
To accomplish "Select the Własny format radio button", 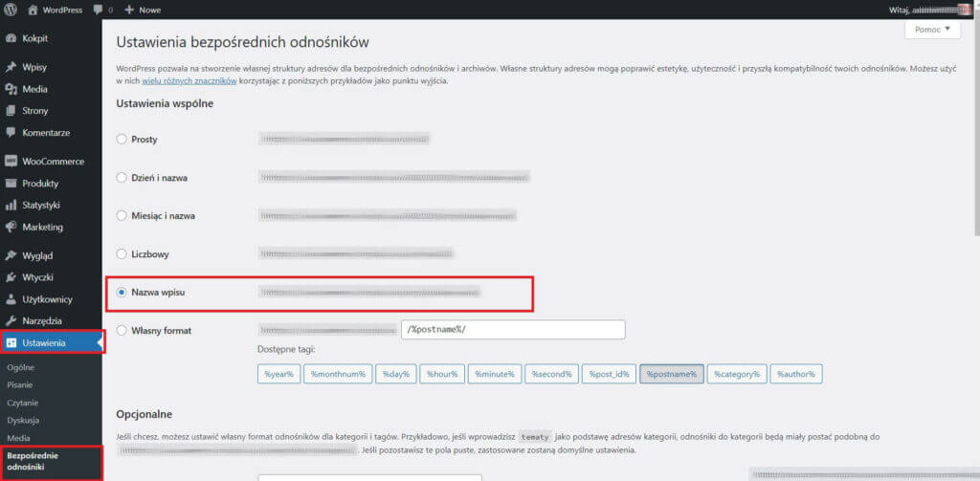I will (x=122, y=330).
